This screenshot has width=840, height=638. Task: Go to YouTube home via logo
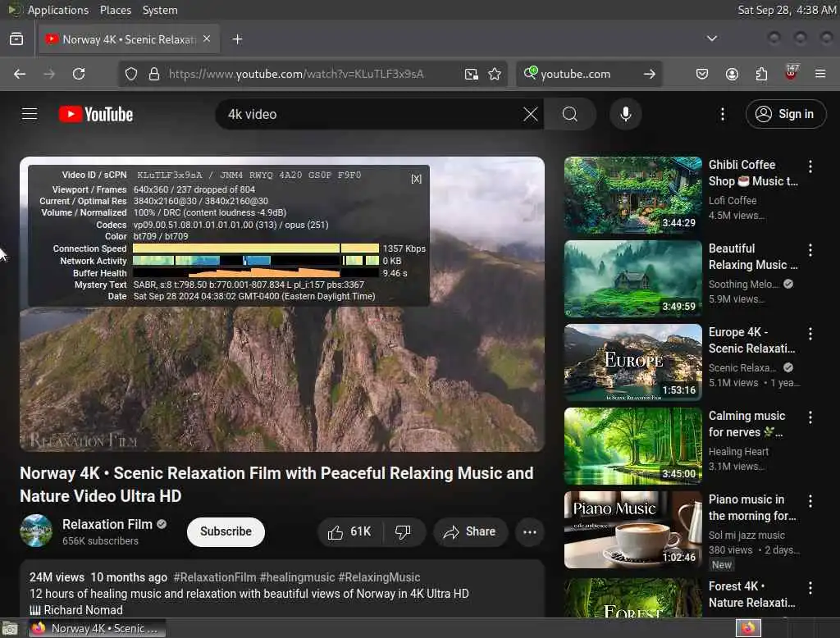pos(96,114)
